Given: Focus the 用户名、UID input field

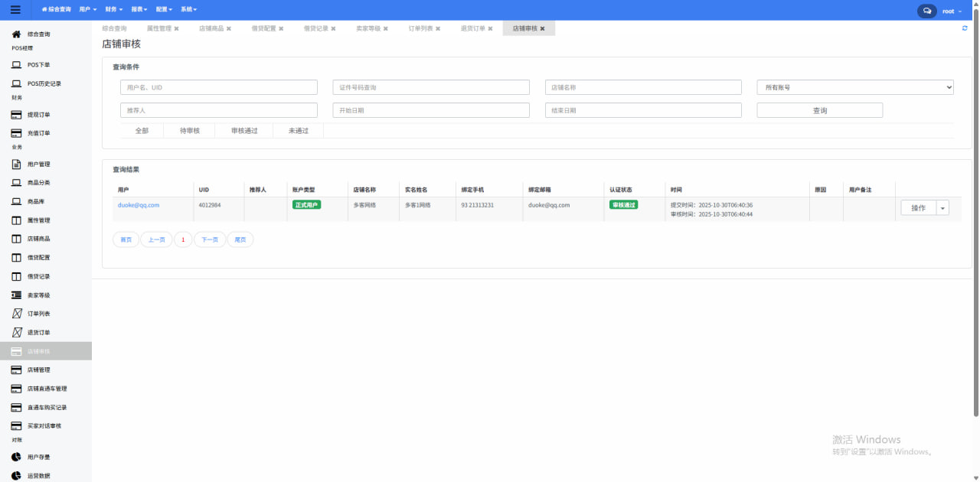Looking at the screenshot, I should tap(219, 87).
